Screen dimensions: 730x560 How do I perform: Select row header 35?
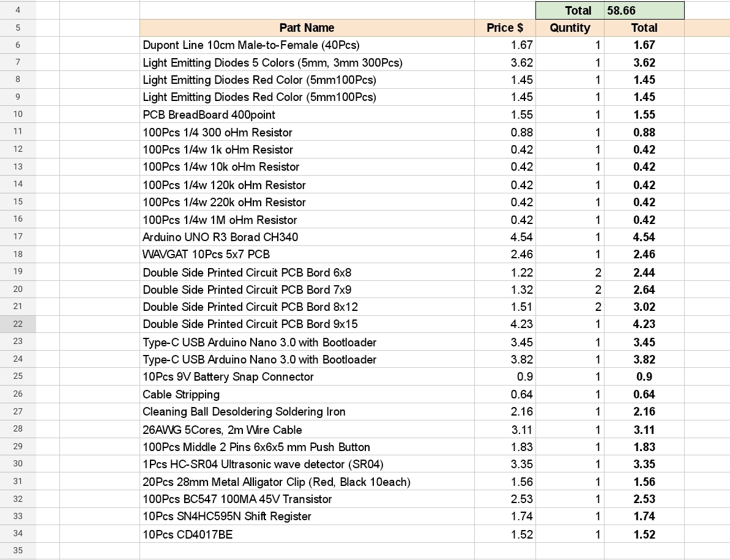tap(18, 550)
